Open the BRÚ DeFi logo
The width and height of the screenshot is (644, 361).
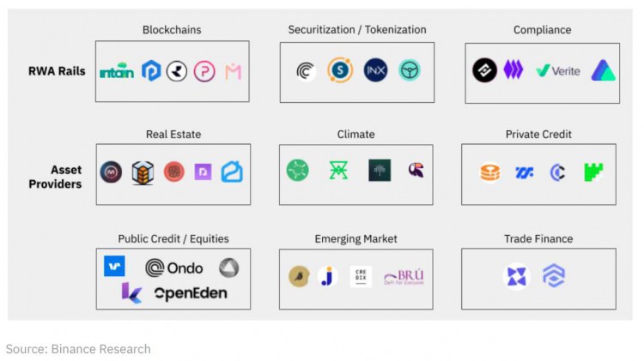click(404, 276)
